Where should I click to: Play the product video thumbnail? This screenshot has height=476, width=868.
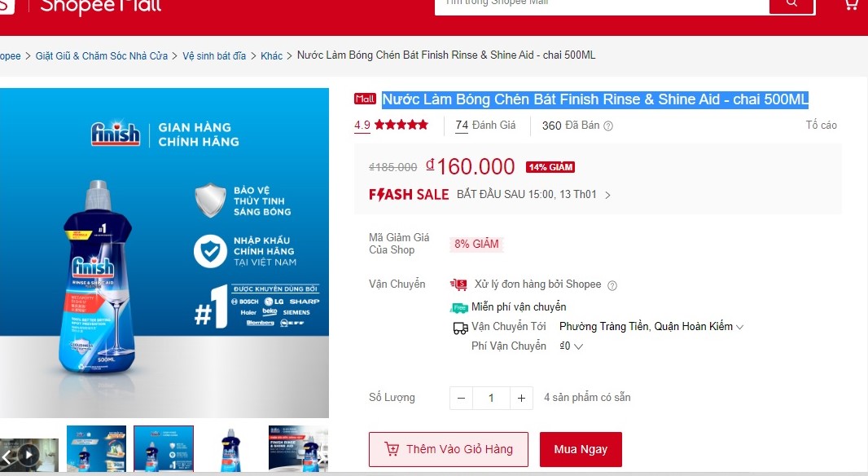pos(28,456)
